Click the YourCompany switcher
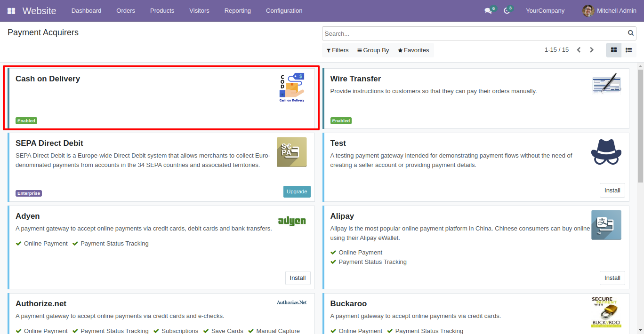Screen dimensions: 644x334 545,11
